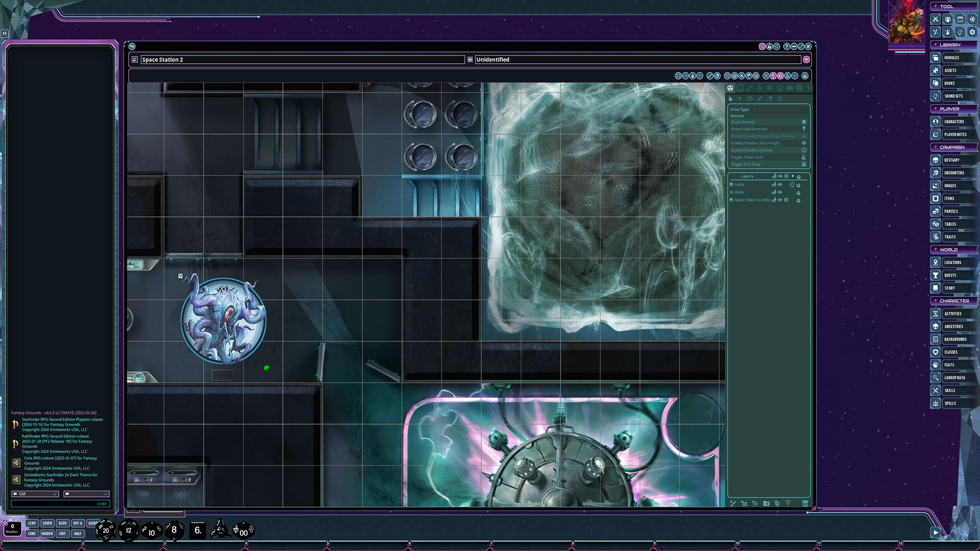Image resolution: width=980 pixels, height=551 pixels.
Task: Pick the d12 die
Action: coord(129,531)
